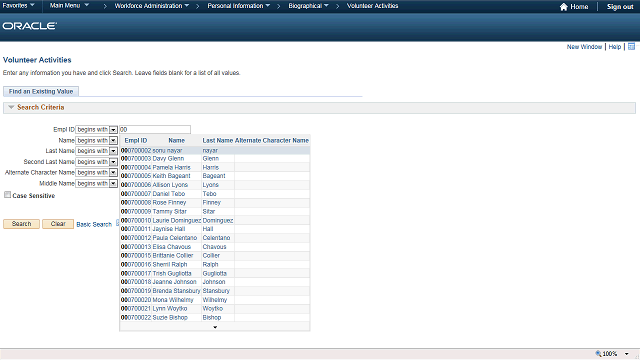Select the row for Rose Finney
The image size is (640, 360).
point(215,202)
